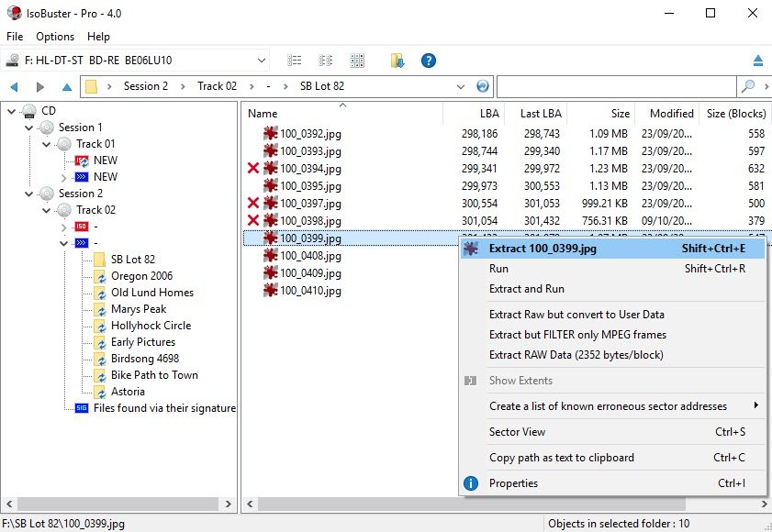The height and width of the screenshot is (532, 772).
Task: Select red ISO NEW file system icon
Action: (x=81, y=161)
